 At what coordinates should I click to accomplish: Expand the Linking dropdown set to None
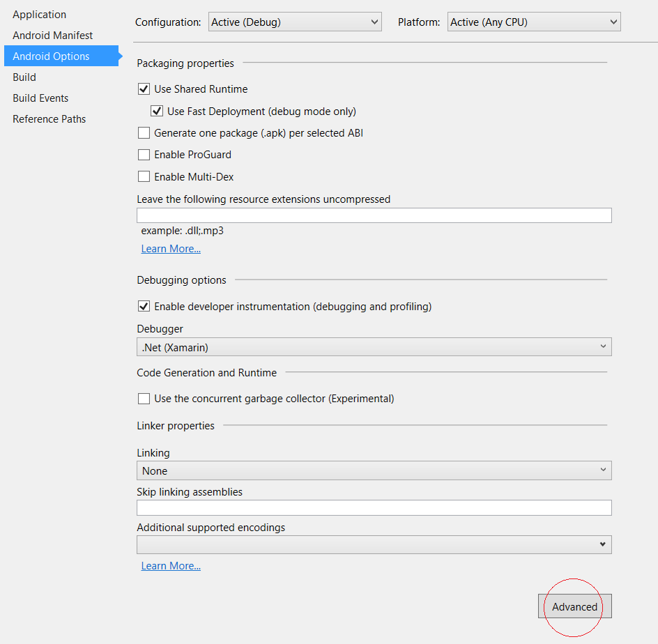[374, 471]
